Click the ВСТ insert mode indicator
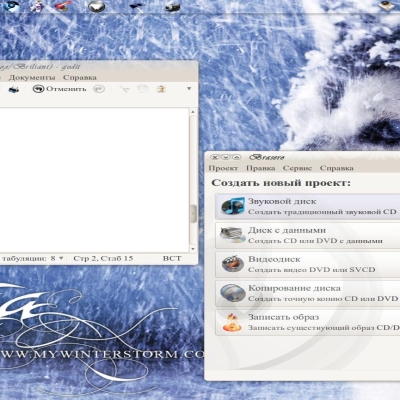 pyautogui.click(x=172, y=258)
